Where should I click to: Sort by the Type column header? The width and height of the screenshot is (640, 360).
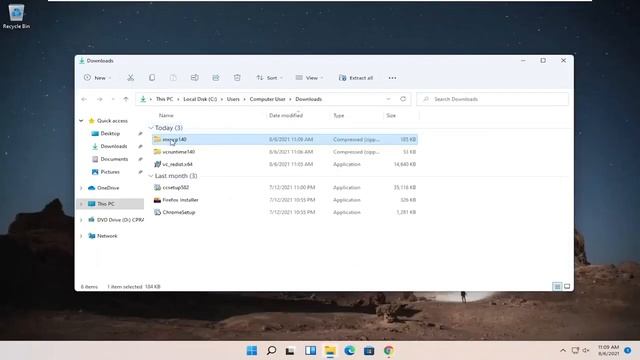point(339,116)
